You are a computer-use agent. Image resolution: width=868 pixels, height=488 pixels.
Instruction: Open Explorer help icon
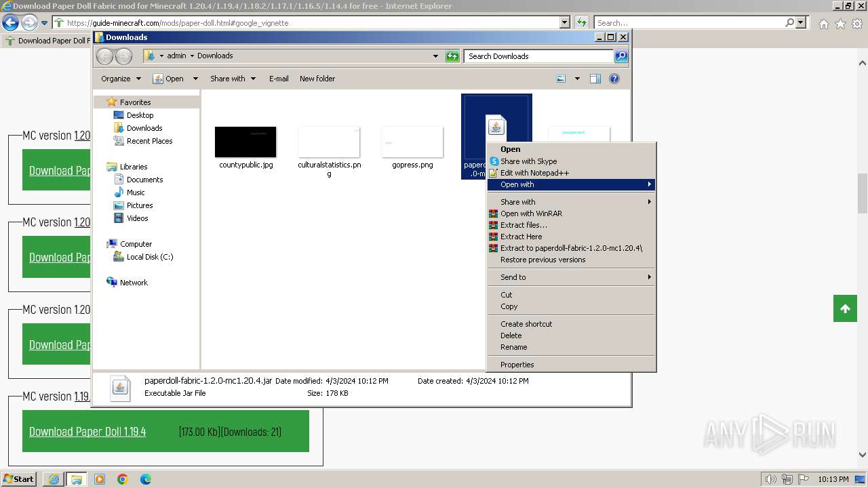[x=614, y=79]
